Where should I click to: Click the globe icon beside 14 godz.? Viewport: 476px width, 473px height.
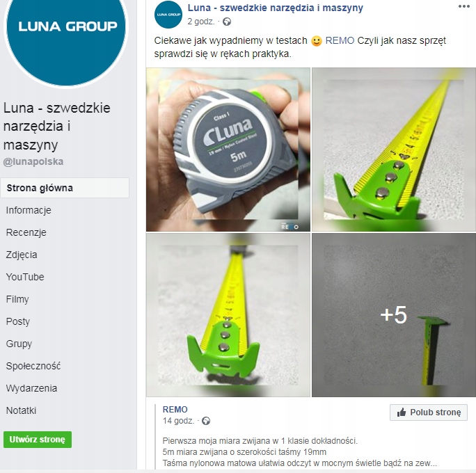206,421
